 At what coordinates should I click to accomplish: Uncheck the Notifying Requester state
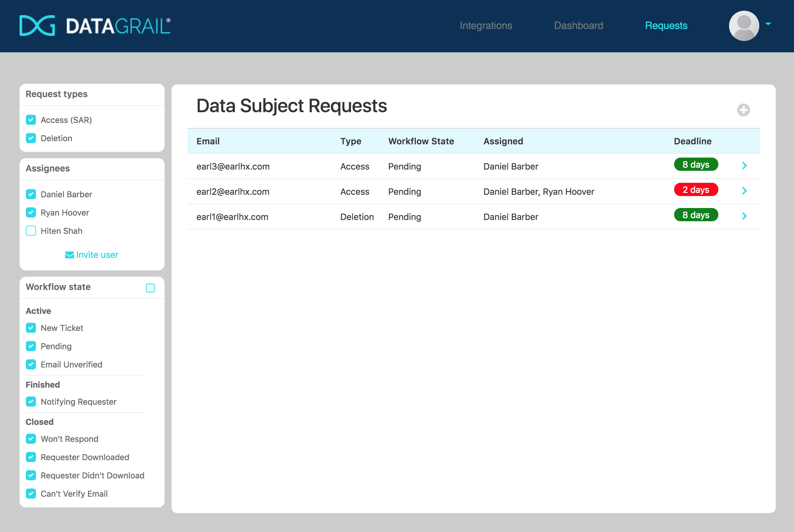click(x=31, y=402)
